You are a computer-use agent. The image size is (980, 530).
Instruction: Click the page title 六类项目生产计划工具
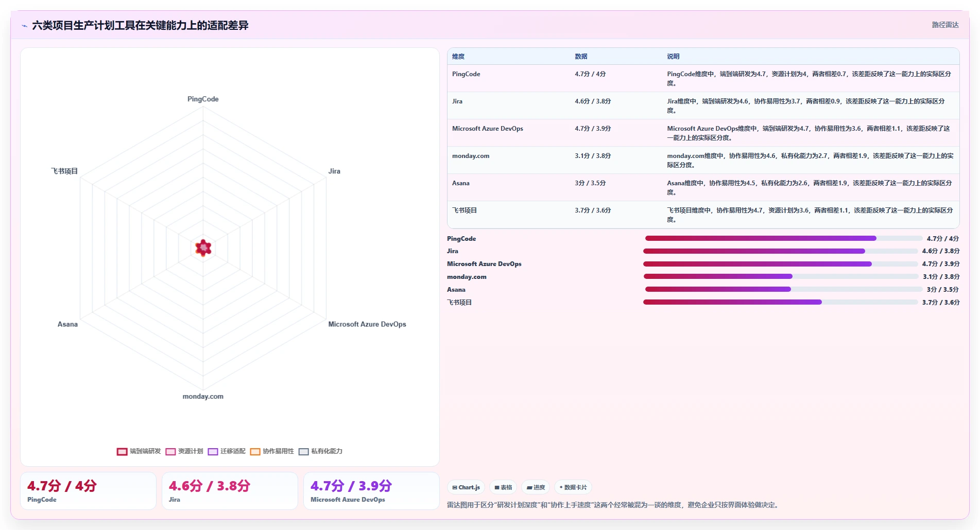pyautogui.click(x=140, y=25)
